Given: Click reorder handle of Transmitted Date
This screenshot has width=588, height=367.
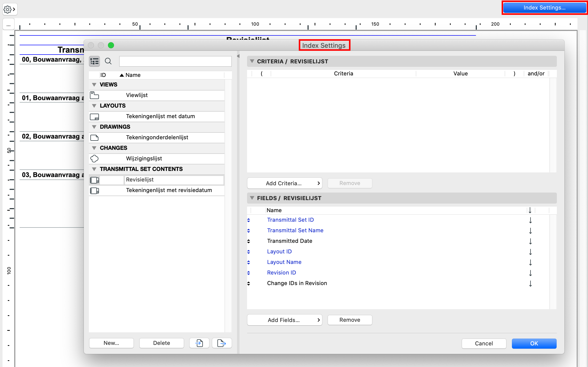Looking at the screenshot, I should (x=249, y=241).
